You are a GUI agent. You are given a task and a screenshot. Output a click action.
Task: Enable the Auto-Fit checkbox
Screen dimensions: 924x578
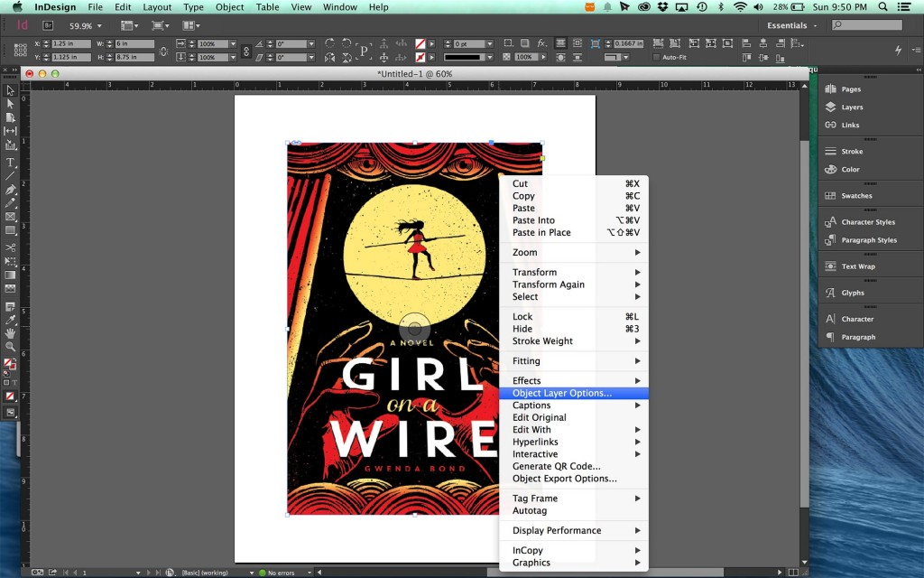click(657, 57)
